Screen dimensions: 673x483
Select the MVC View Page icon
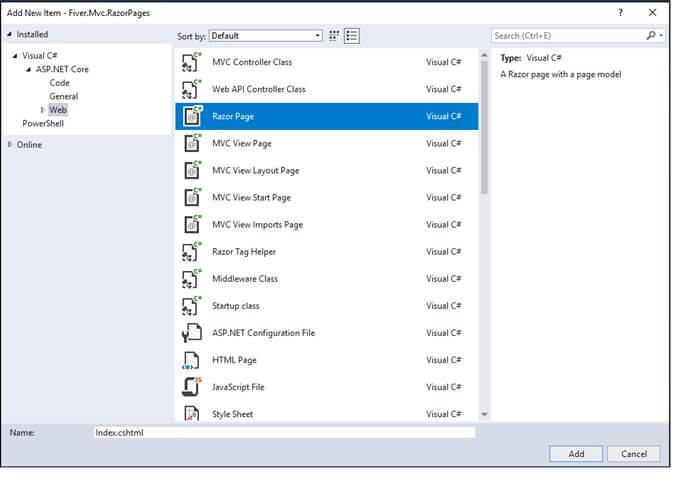(x=191, y=143)
